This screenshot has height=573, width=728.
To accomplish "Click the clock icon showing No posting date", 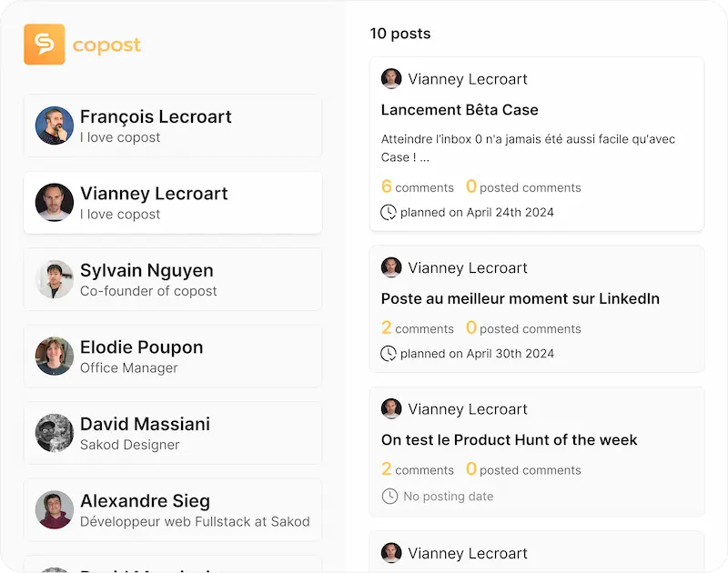I will point(389,497).
